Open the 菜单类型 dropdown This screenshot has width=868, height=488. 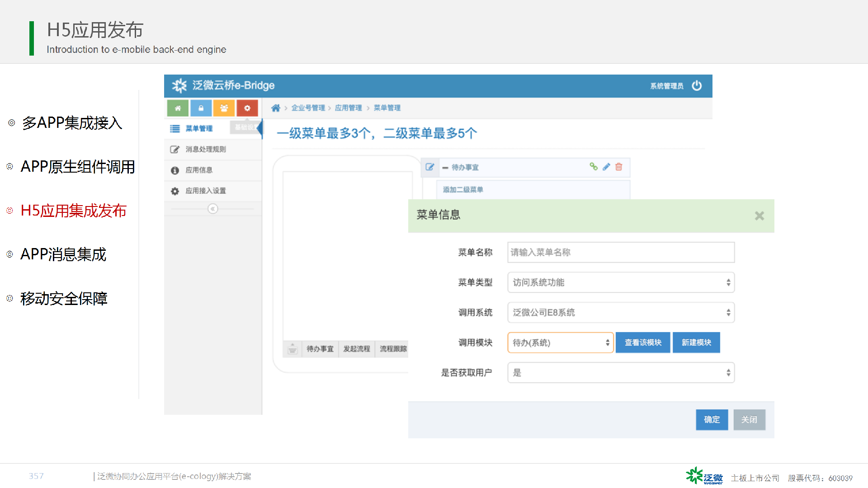click(621, 282)
